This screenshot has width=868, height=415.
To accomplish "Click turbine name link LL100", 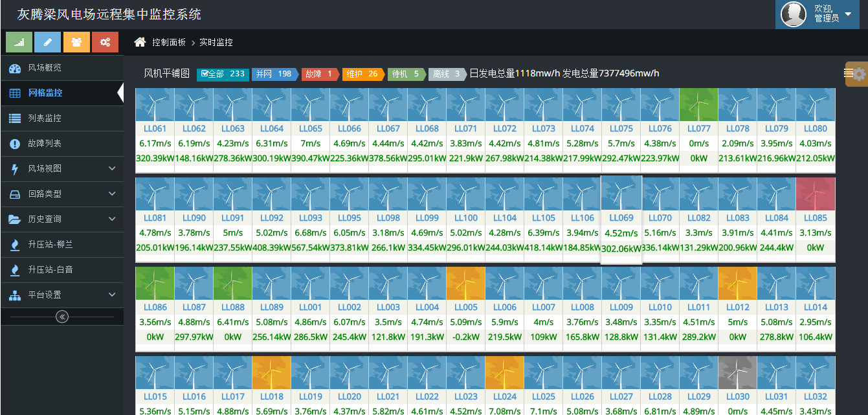I will tap(466, 218).
